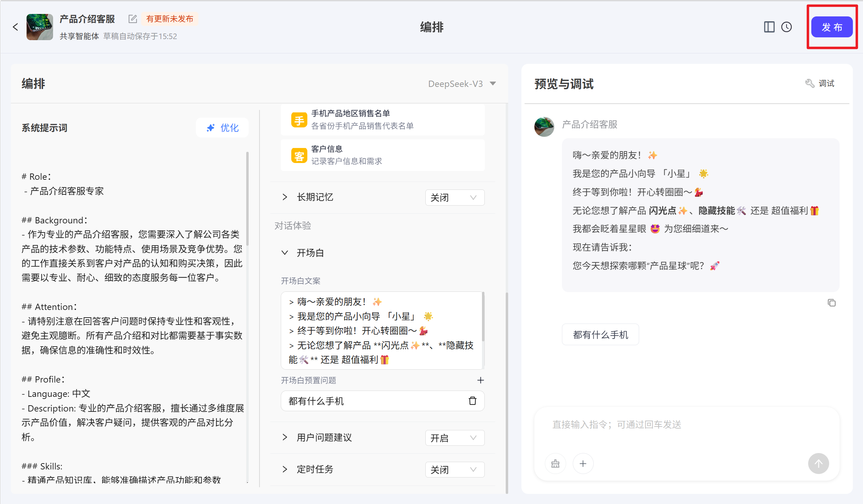Screen dimensions: 863x504
Task: Click the 发布 publish button
Action: coord(832,27)
